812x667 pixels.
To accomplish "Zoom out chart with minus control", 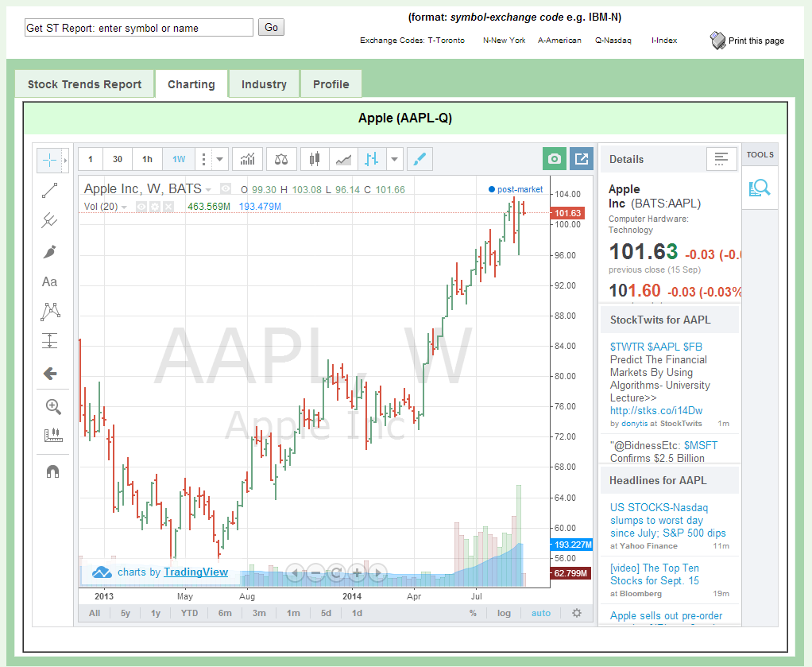I will coord(315,573).
